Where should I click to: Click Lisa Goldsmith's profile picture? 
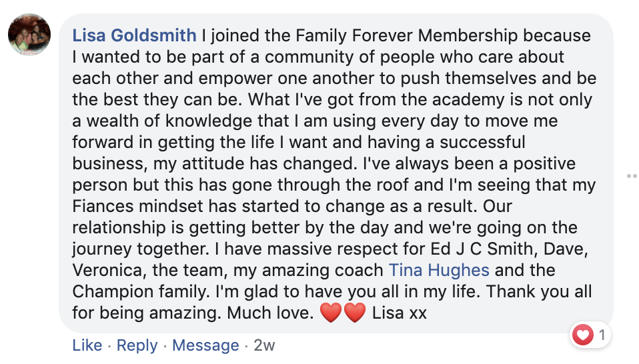click(x=29, y=34)
